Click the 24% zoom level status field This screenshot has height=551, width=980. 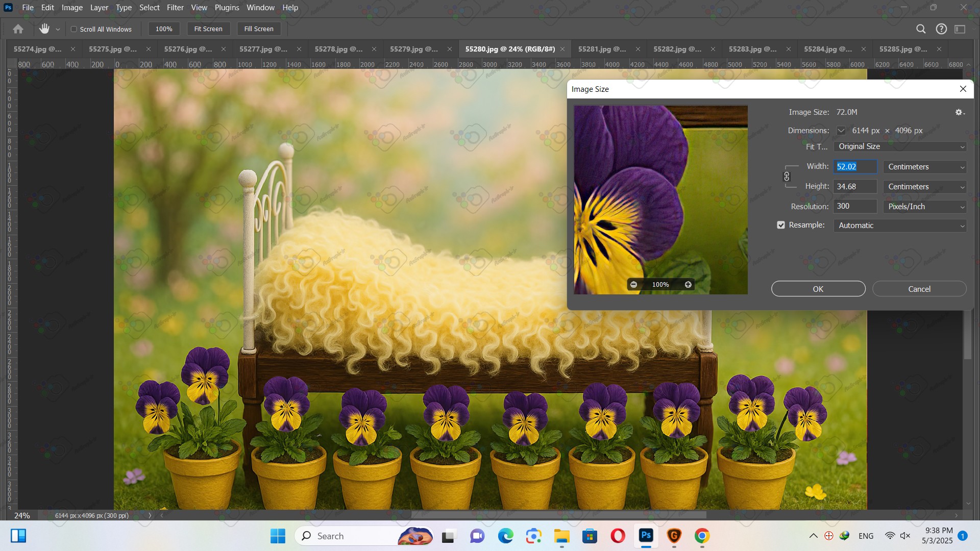coord(22,515)
